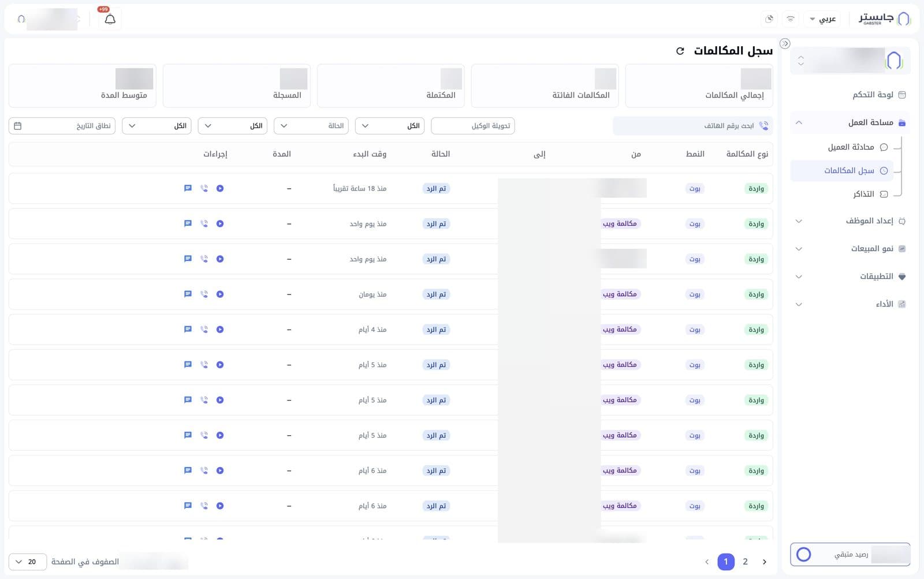The width and height of the screenshot is (924, 579).
Task: Open the عربي language dropdown
Action: tap(823, 19)
